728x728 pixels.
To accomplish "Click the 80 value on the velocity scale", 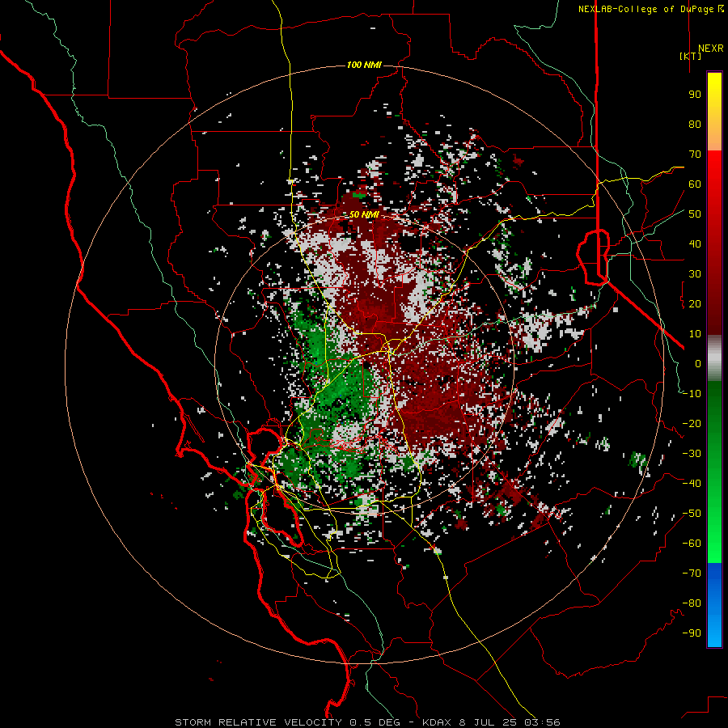I will point(695,125).
